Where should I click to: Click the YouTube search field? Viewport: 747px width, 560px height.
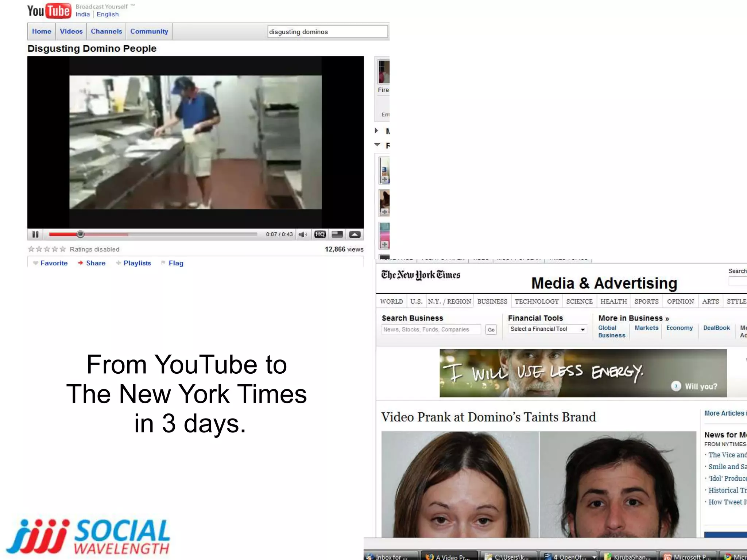(327, 32)
